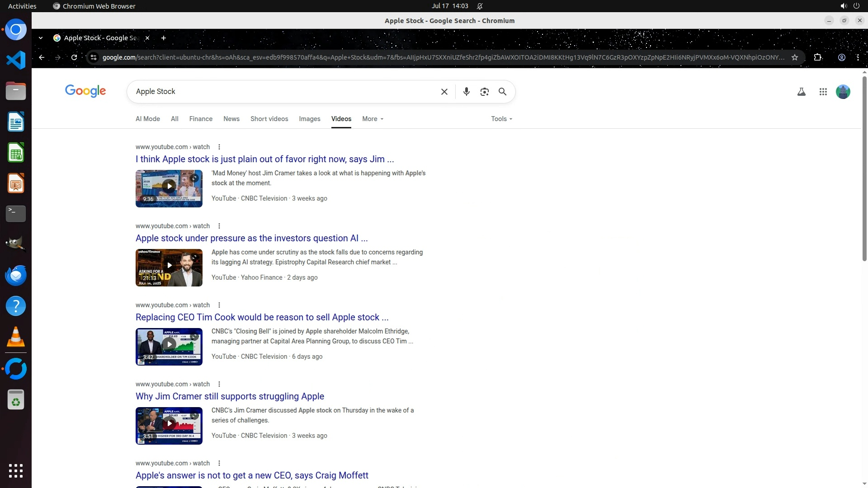Bookmark this page with star icon
Screen dimensions: 868x488
794,57
